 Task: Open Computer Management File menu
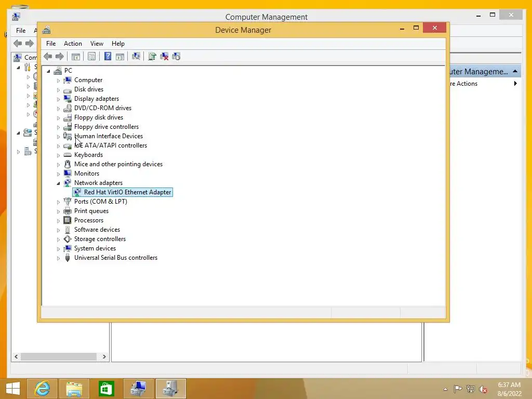pos(21,31)
